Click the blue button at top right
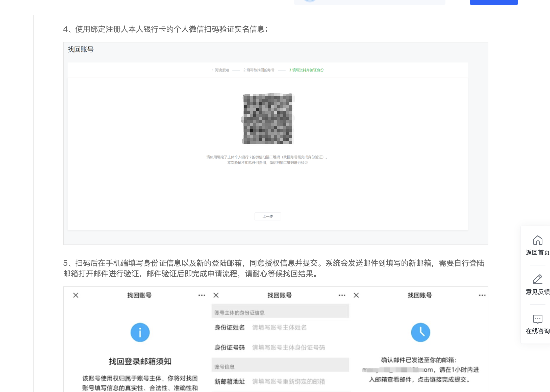Screen dimensions: 550x392 pyautogui.click(x=493, y=2)
